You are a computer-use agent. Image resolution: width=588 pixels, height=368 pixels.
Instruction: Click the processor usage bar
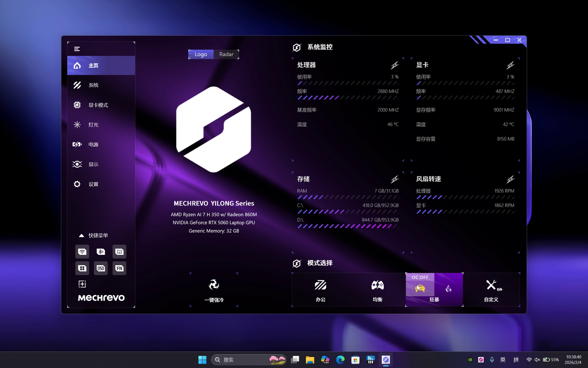[x=348, y=83]
